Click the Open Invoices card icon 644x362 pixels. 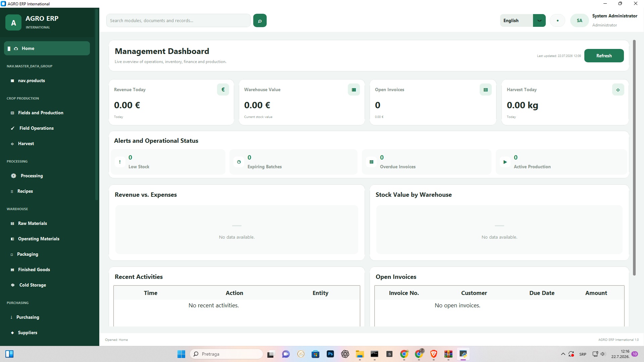(x=486, y=89)
